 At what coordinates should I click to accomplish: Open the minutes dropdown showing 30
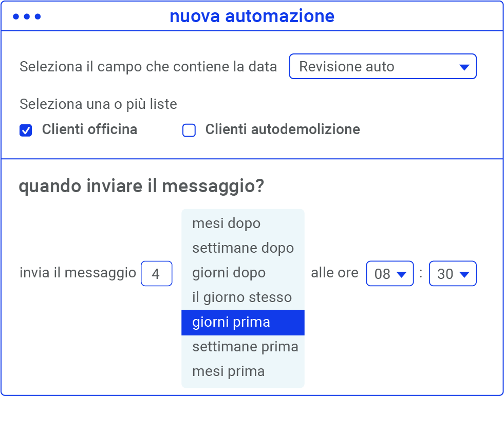coord(453,273)
